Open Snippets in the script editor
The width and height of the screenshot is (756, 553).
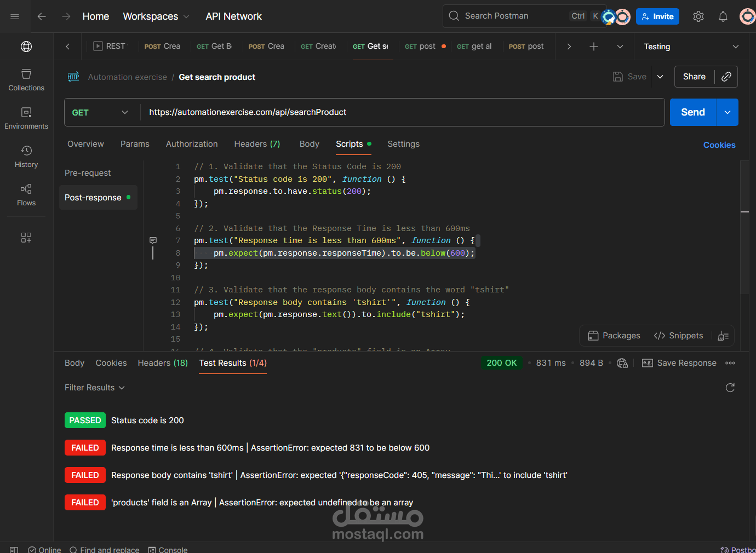[x=678, y=336]
